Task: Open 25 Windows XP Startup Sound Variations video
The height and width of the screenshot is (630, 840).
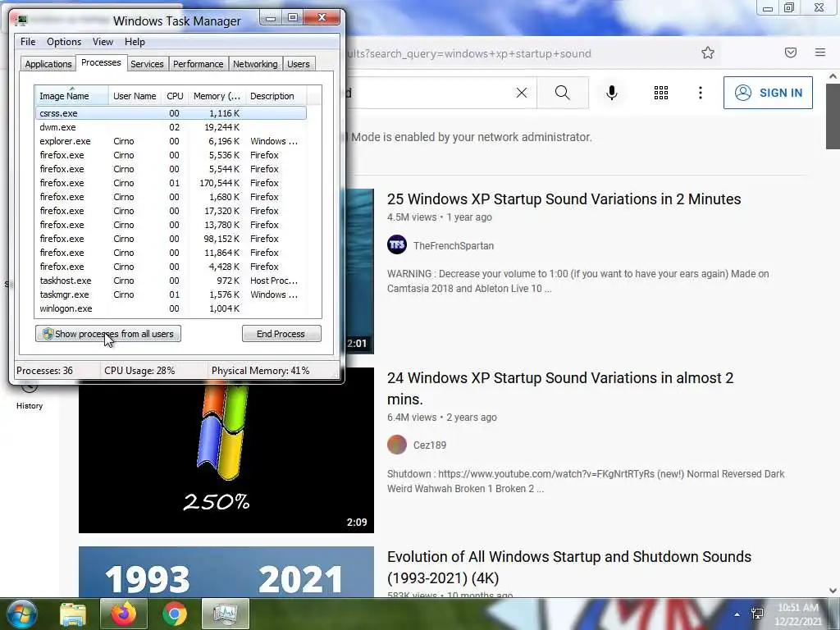Action: pyautogui.click(x=564, y=199)
